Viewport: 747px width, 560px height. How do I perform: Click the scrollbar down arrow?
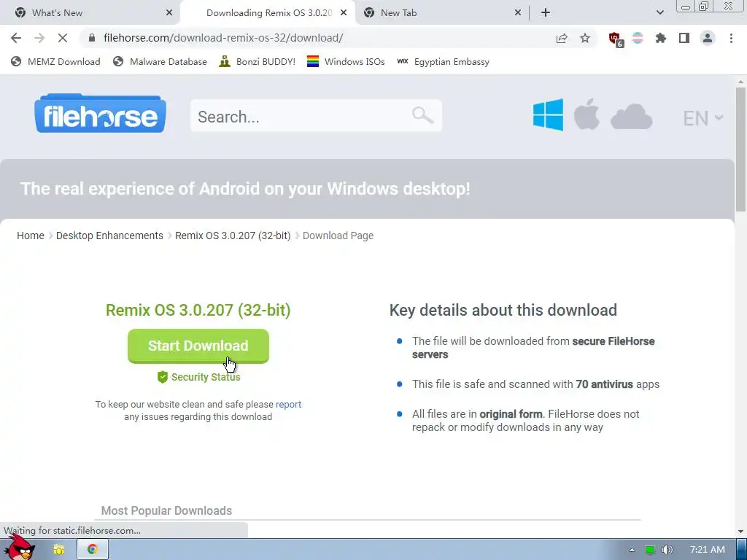[x=740, y=532]
